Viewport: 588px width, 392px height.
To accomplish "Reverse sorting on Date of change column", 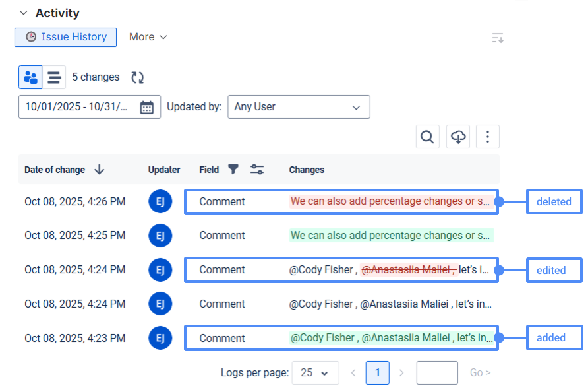I will tap(99, 170).
